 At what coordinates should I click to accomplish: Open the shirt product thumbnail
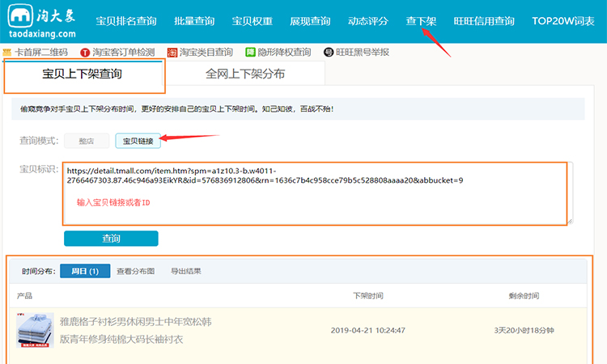tap(35, 330)
